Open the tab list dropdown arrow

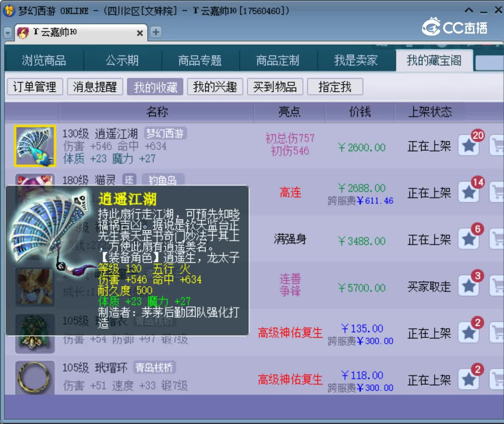tap(8, 33)
